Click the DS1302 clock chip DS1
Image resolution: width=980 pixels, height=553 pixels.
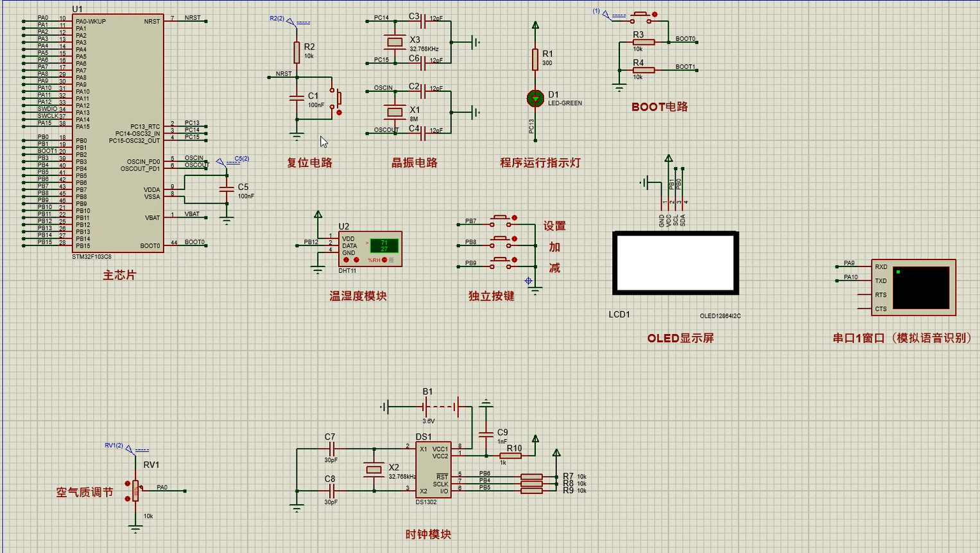[x=433, y=470]
